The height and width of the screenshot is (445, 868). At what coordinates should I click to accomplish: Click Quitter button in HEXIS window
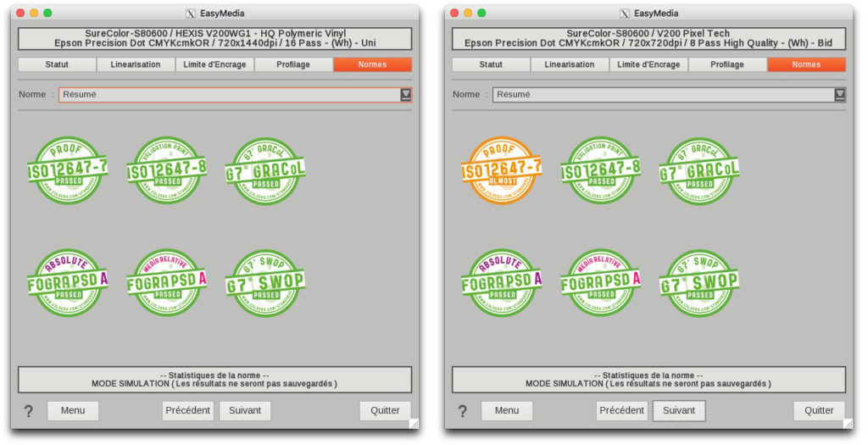point(385,410)
